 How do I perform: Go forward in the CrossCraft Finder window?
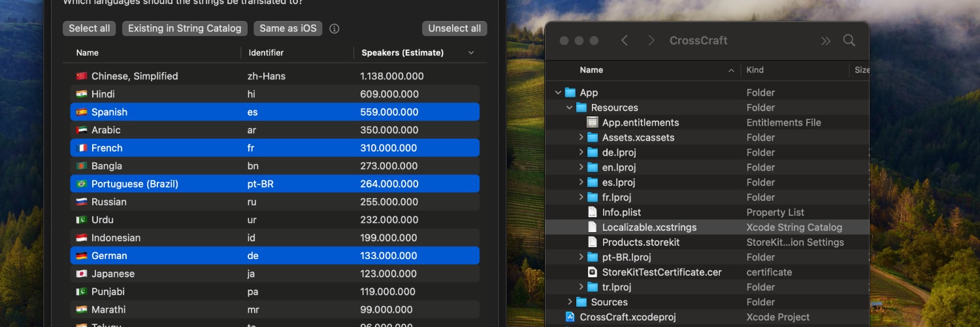coord(651,41)
